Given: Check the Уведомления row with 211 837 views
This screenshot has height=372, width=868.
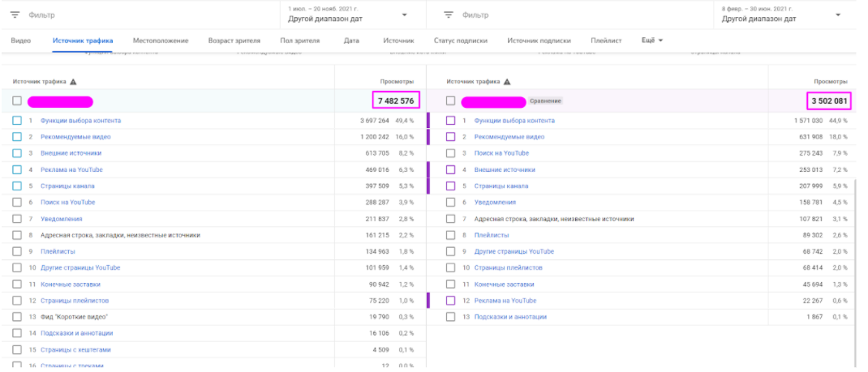Looking at the screenshot, I should [17, 219].
